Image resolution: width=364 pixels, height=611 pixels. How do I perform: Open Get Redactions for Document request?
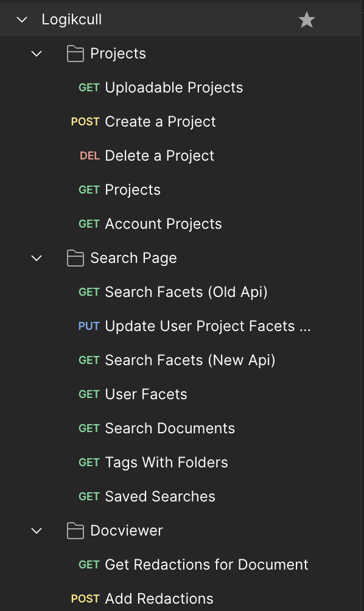pos(181,565)
